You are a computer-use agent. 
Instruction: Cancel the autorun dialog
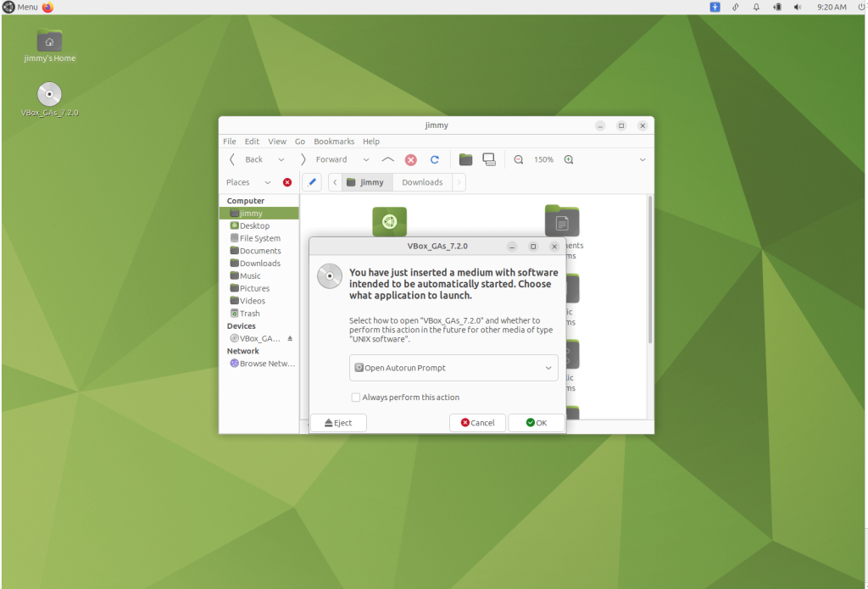(478, 423)
